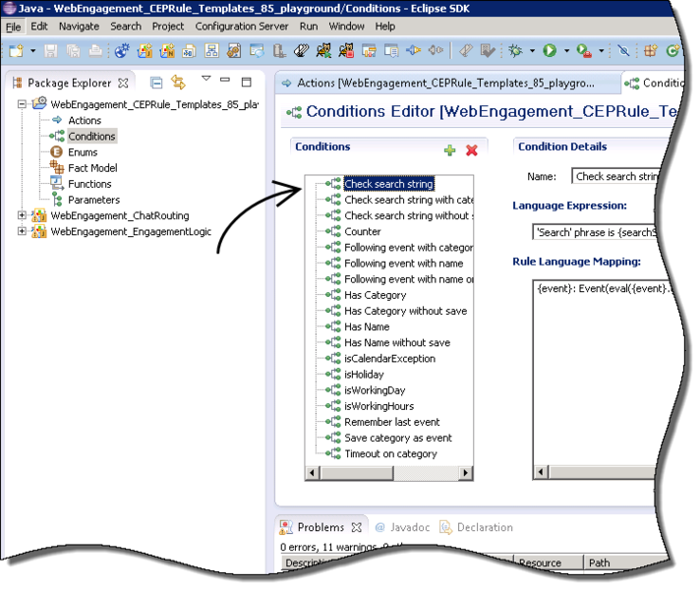700x590 pixels.
Task: Click the Save All toolbar icon
Action: coord(73,51)
